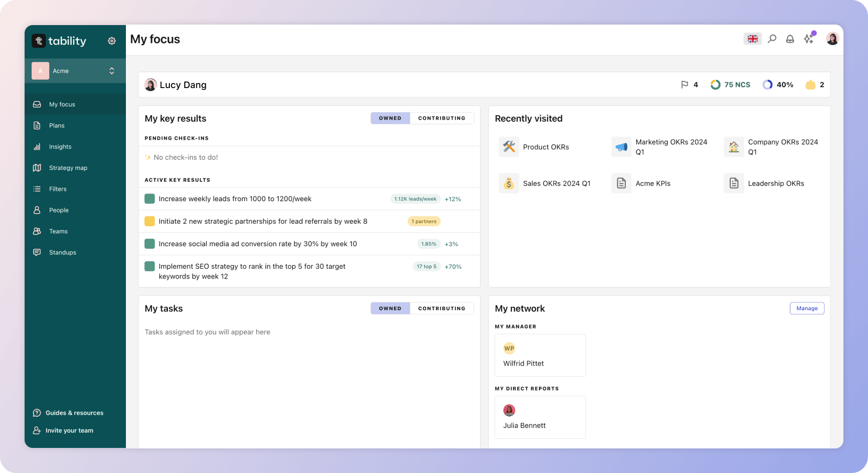
Task: Select Contributing tab in My tasks
Action: (x=442, y=309)
